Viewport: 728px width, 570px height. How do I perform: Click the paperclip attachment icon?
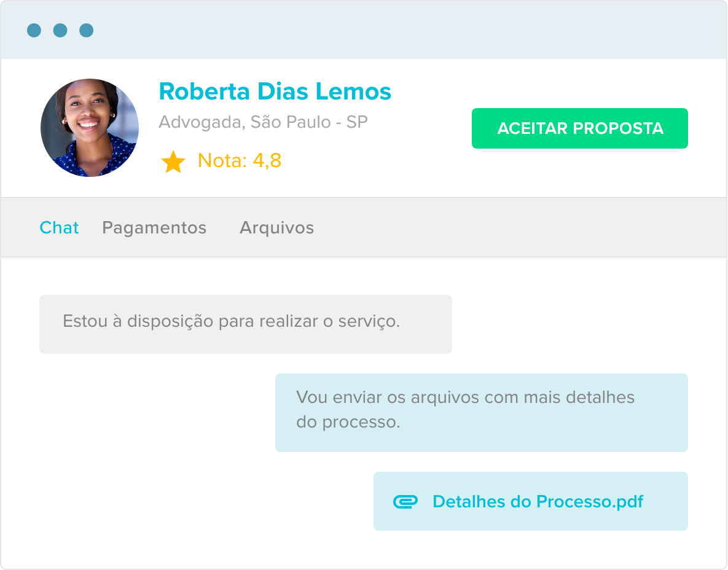coord(405,502)
